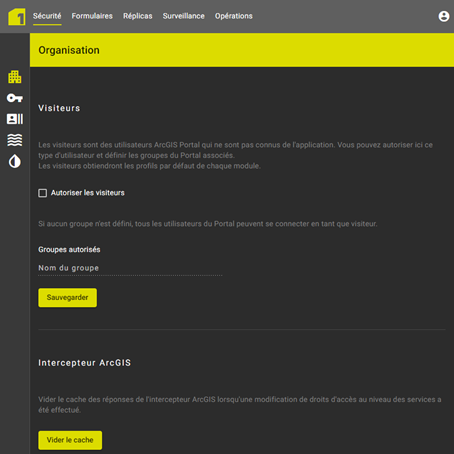The width and height of the screenshot is (454, 454).
Task: Focus the Nom du groupe input field
Action: (x=130, y=268)
